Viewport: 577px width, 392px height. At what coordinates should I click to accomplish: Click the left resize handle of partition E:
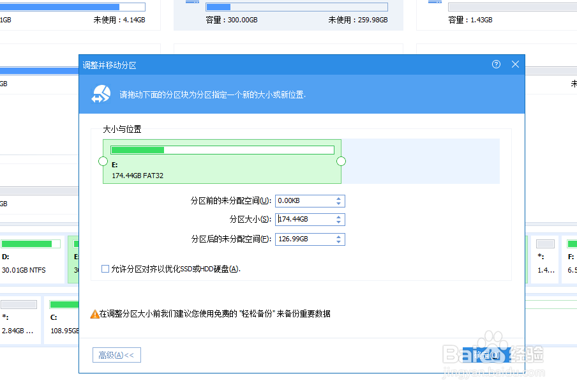[x=103, y=162]
